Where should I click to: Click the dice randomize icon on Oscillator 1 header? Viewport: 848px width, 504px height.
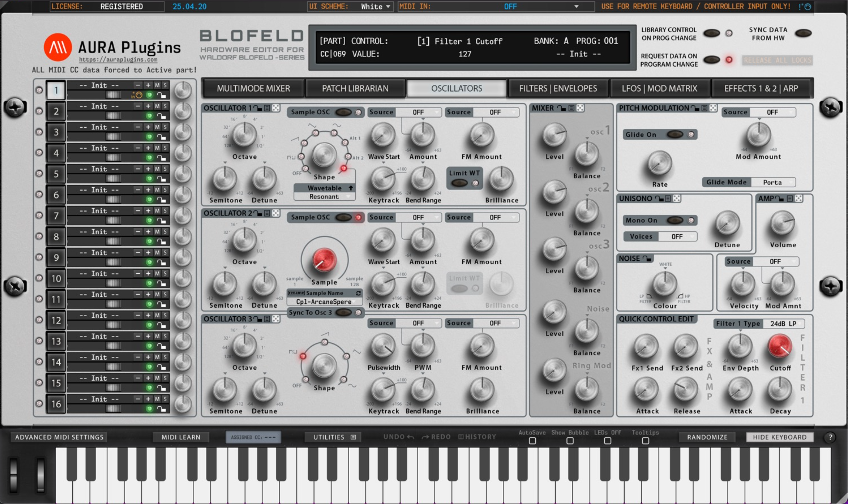point(276,108)
